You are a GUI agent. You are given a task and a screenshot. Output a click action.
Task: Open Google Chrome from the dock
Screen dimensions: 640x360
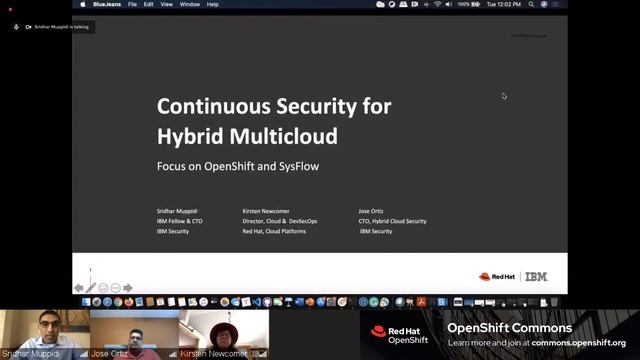coord(118,302)
